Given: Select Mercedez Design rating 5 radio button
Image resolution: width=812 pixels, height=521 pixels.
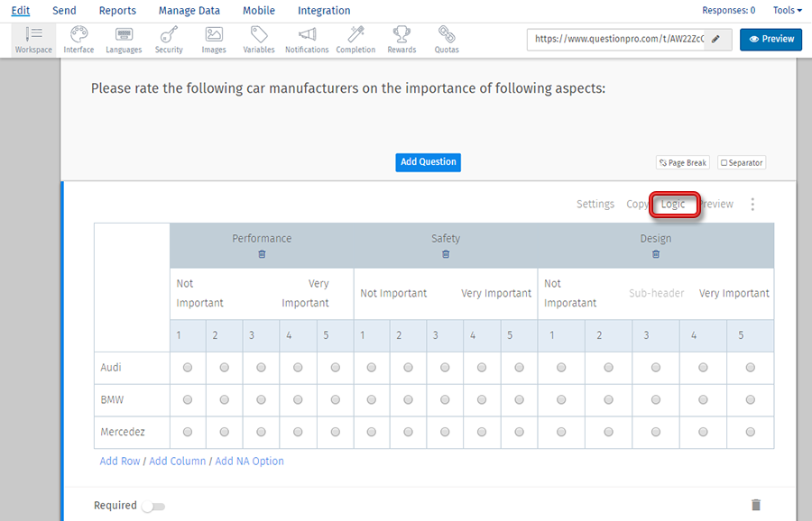Looking at the screenshot, I should pos(750,433).
